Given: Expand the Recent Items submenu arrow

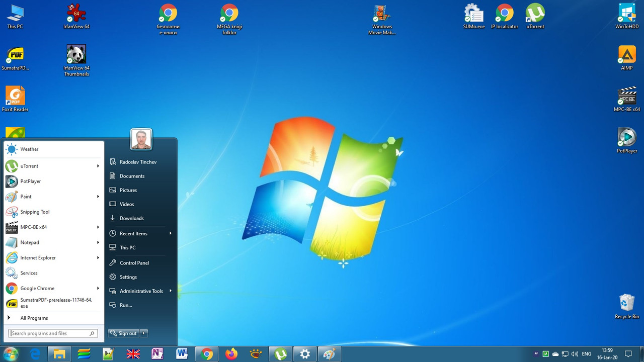Looking at the screenshot, I should click(x=171, y=233).
